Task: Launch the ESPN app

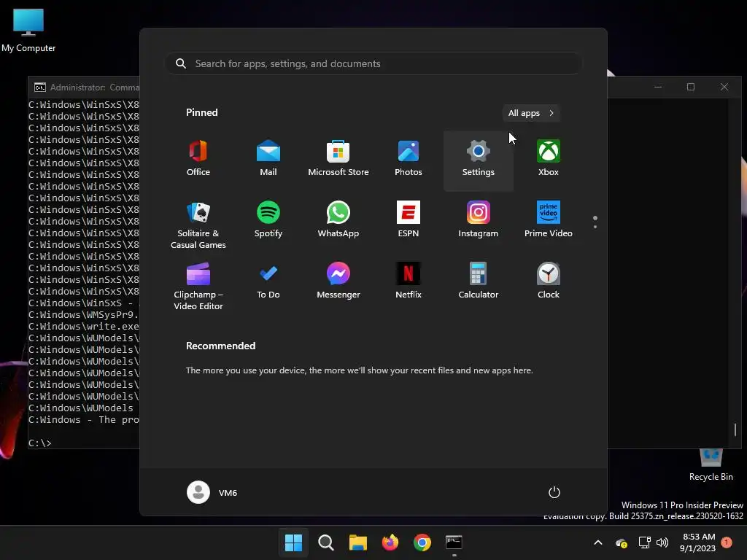Action: tap(409, 220)
